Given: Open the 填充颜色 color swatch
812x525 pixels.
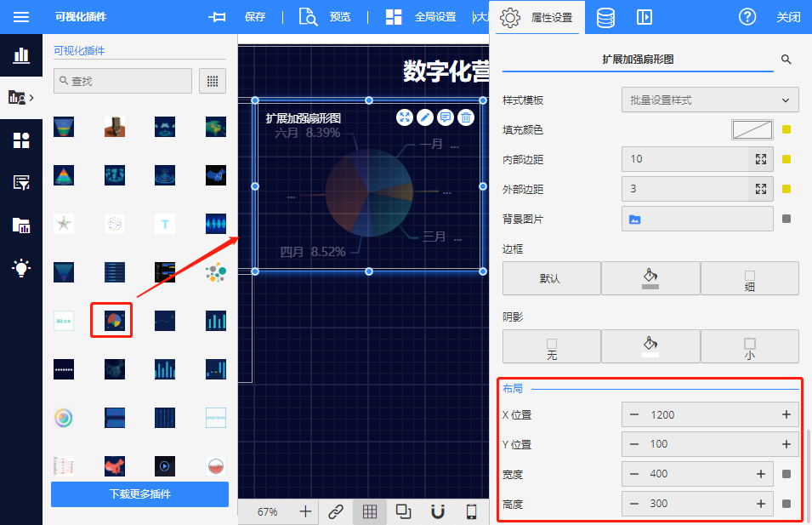Looking at the screenshot, I should 752,130.
